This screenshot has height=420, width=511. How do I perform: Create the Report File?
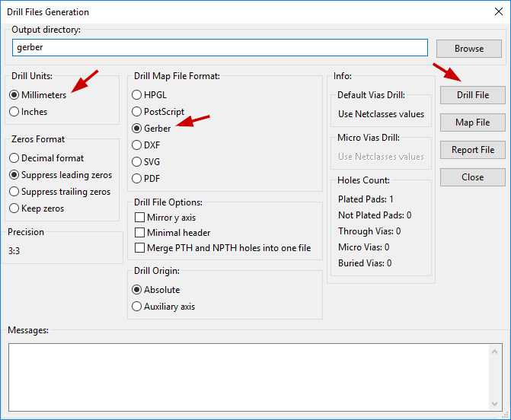click(473, 150)
